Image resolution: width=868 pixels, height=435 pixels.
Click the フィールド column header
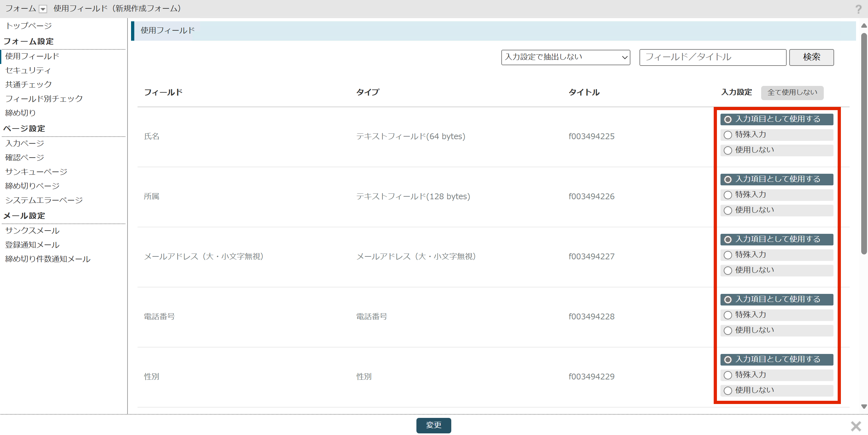pos(163,92)
